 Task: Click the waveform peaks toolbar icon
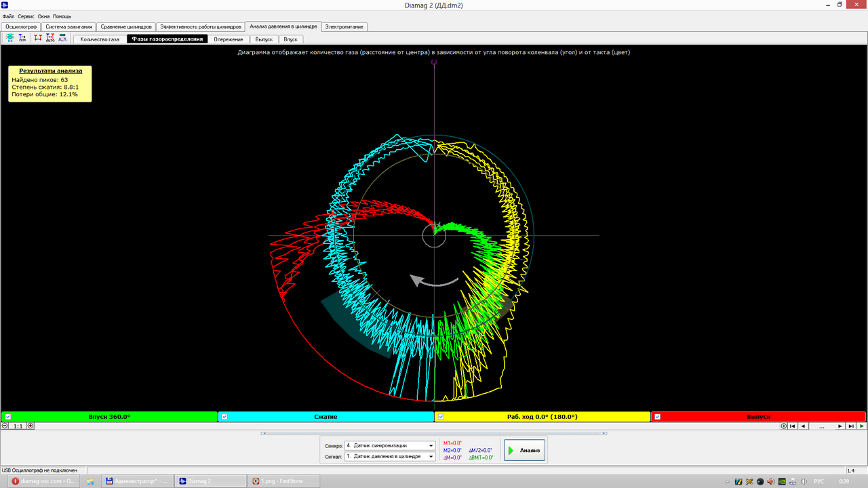pyautogui.click(x=62, y=39)
